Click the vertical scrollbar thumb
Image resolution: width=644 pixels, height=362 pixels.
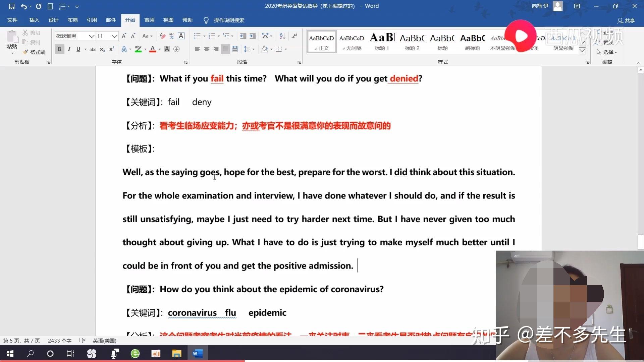[x=641, y=242]
